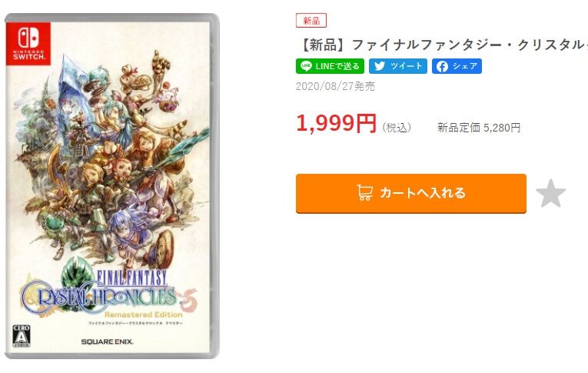This screenshot has height=373, width=588.
Task: Click the Facebook f logo icon
Action: click(442, 66)
